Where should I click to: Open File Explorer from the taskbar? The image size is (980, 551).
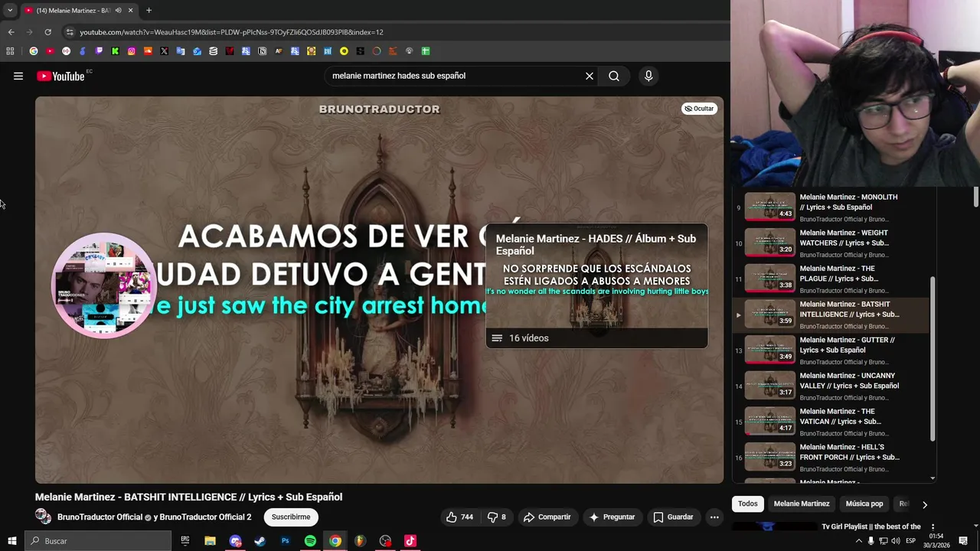210,541
